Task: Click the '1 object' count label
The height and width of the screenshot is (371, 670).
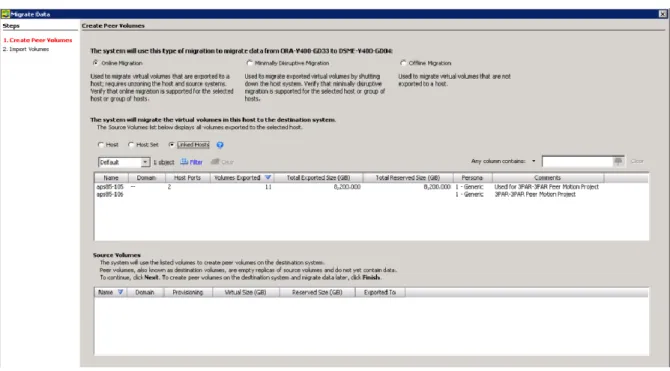Action: pyautogui.click(x=164, y=162)
